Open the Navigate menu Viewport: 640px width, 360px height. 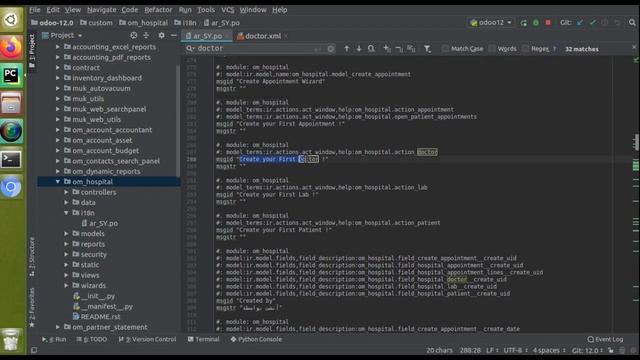point(102,10)
